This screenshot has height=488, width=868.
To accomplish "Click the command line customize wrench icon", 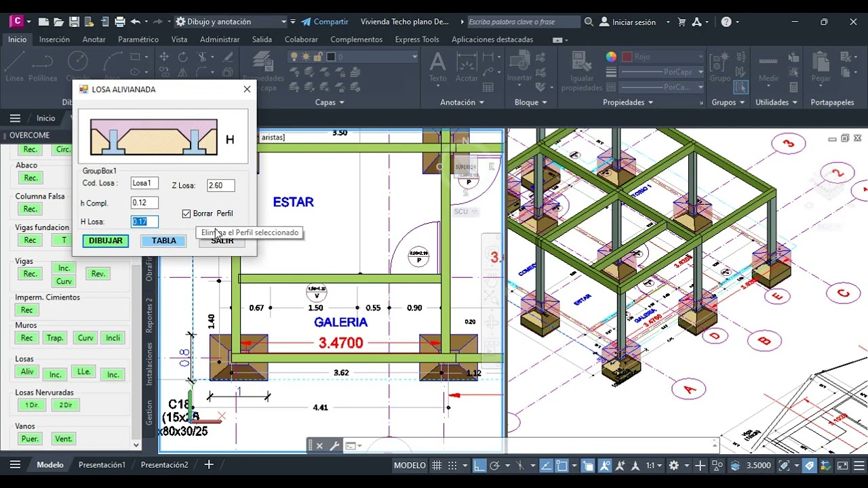I will point(334,446).
